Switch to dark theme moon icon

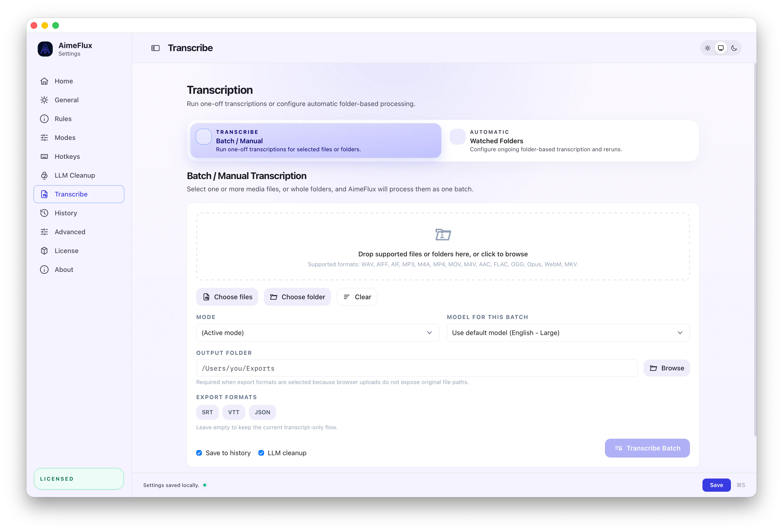(734, 48)
